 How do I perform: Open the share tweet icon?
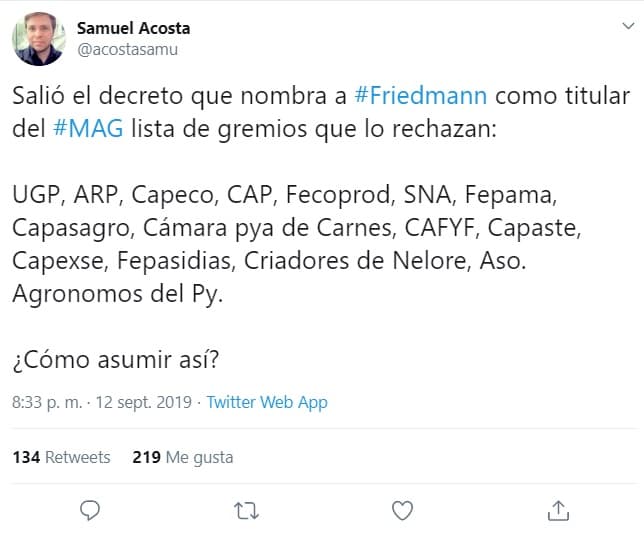click(559, 510)
